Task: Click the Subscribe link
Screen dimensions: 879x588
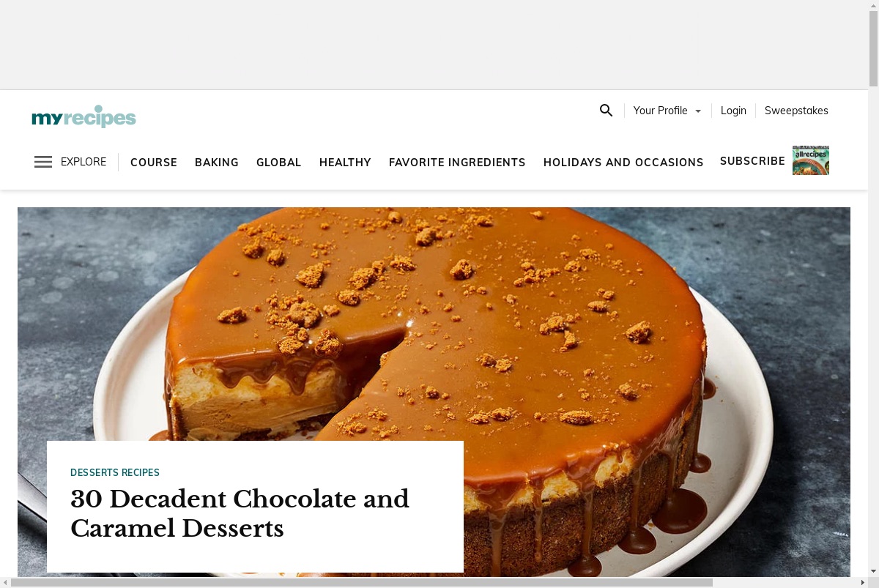Action: [752, 161]
